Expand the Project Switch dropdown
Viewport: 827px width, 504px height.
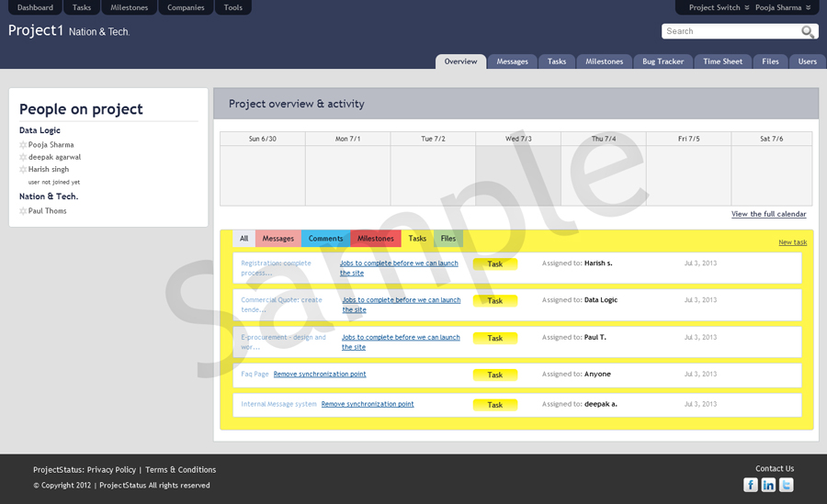click(x=719, y=7)
